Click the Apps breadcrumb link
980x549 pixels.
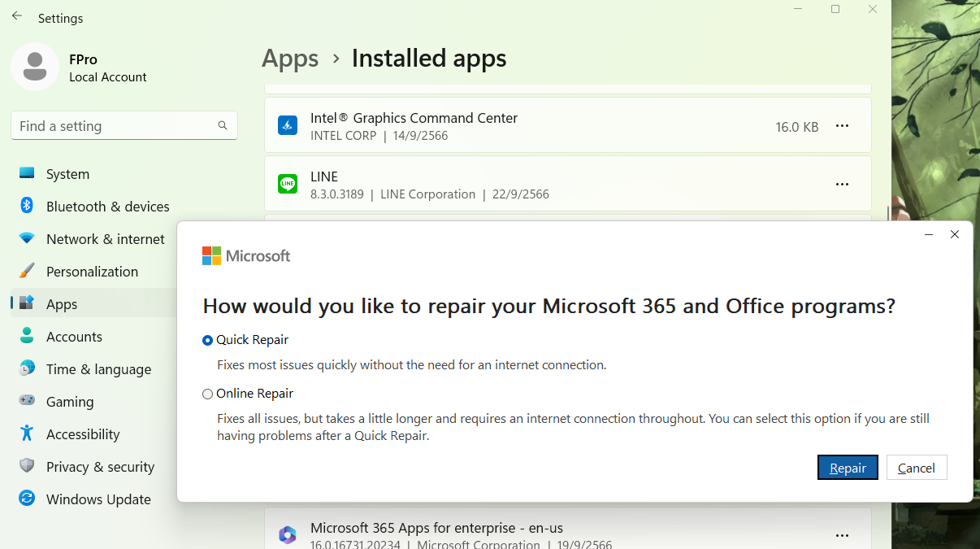tap(290, 59)
